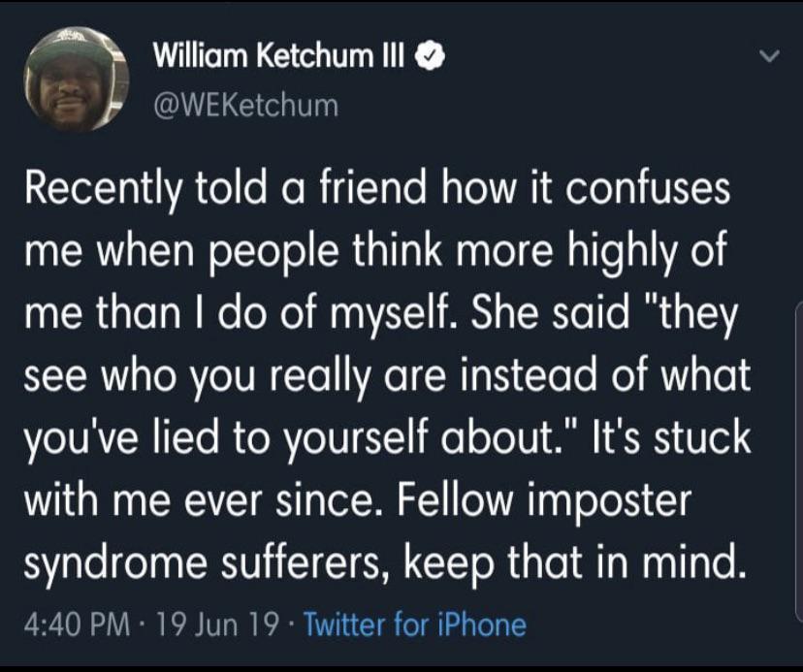The width and height of the screenshot is (803, 672).
Task: Open the @WEKetchum handle link
Action: (245, 105)
